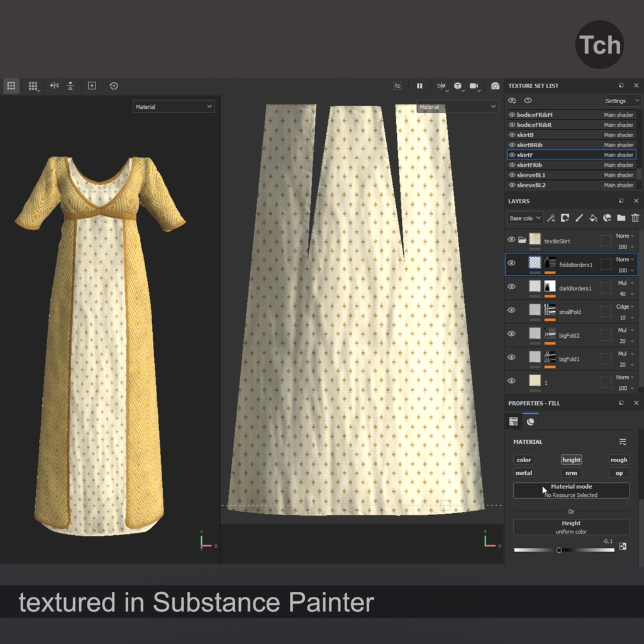Pause the viewport engine with pause icon

[419, 86]
